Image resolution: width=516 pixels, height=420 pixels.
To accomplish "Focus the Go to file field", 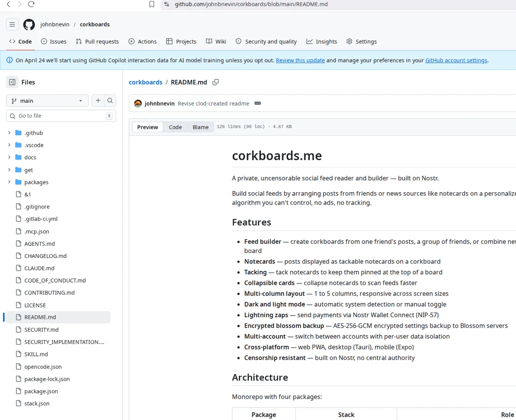I will pyautogui.click(x=60, y=116).
